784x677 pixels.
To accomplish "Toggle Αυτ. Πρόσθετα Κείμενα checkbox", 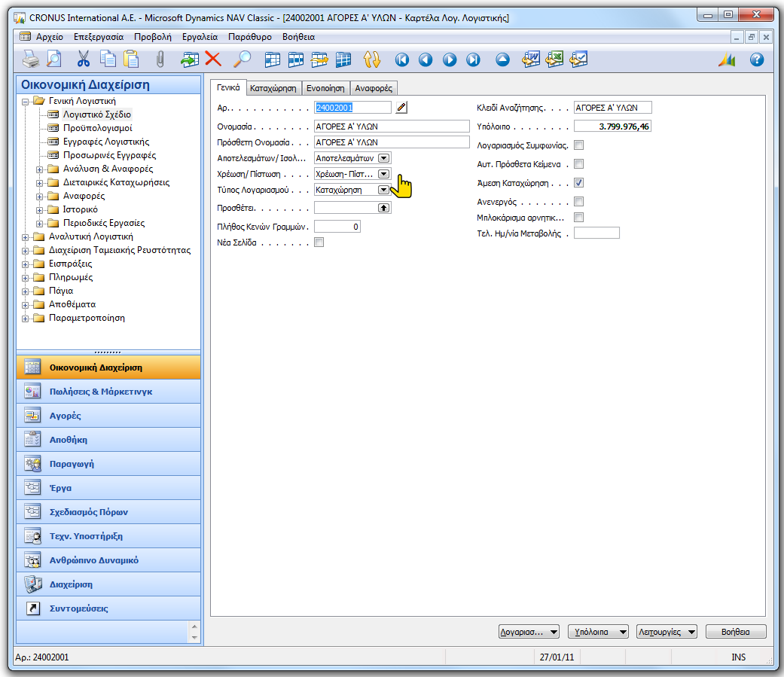I will coord(578,164).
